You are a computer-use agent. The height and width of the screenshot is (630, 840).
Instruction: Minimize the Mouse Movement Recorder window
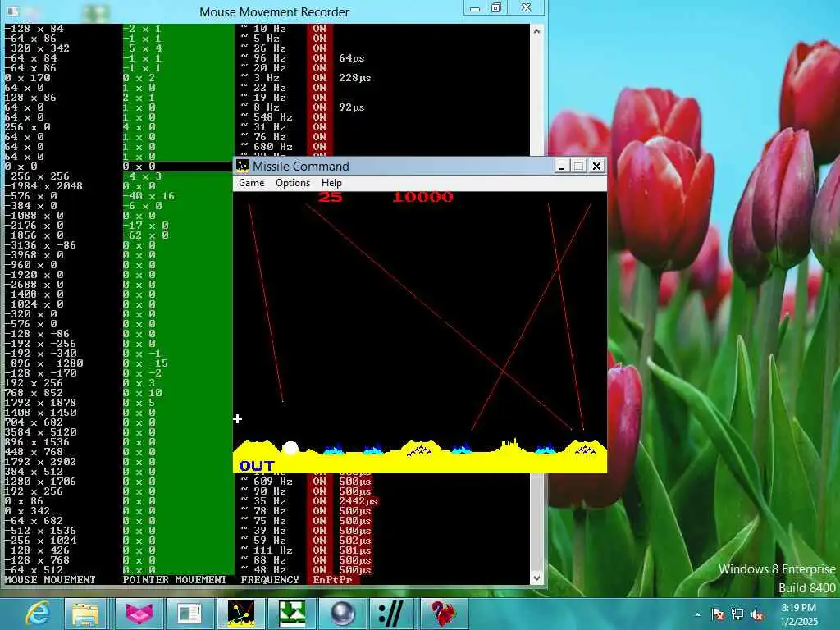click(475, 8)
